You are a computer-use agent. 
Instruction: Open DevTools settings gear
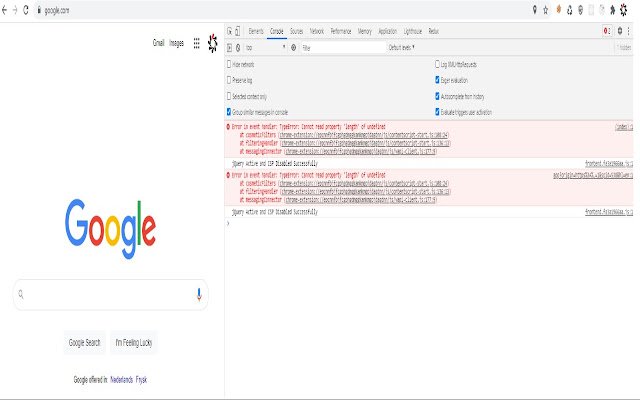tap(620, 31)
